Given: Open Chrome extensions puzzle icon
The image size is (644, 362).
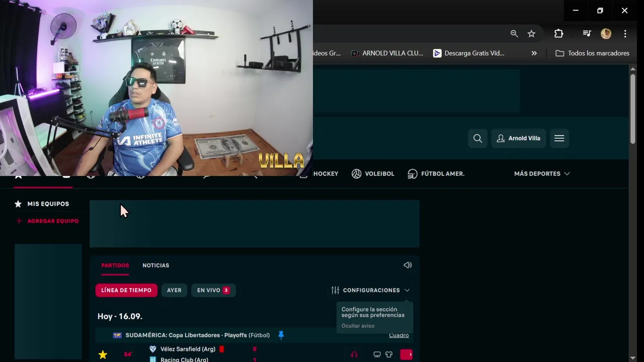Looking at the screenshot, I should coord(558,34).
